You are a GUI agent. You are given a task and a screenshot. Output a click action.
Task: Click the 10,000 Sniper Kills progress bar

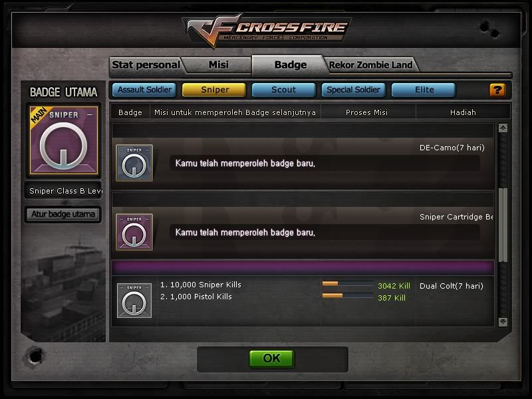[x=348, y=284]
